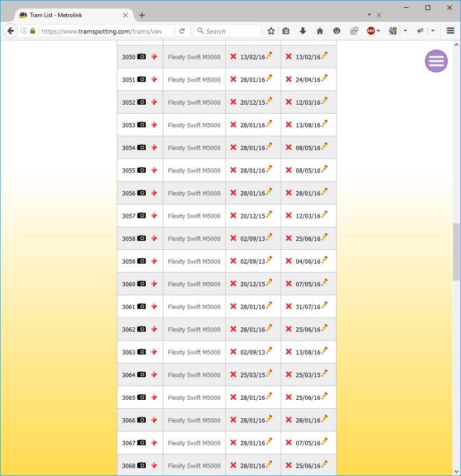Viewport: 461px width, 476px height.
Task: Click scrollbar down arrow at bottom
Action: (456, 471)
